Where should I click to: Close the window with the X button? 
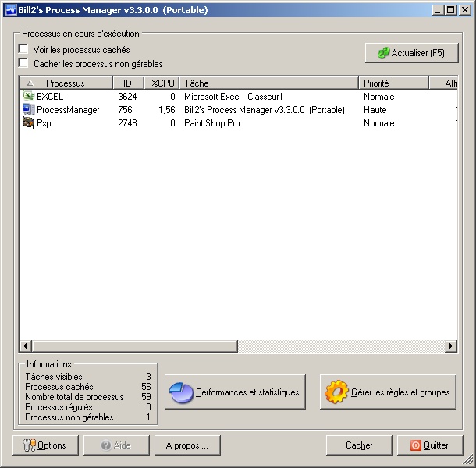[465, 10]
